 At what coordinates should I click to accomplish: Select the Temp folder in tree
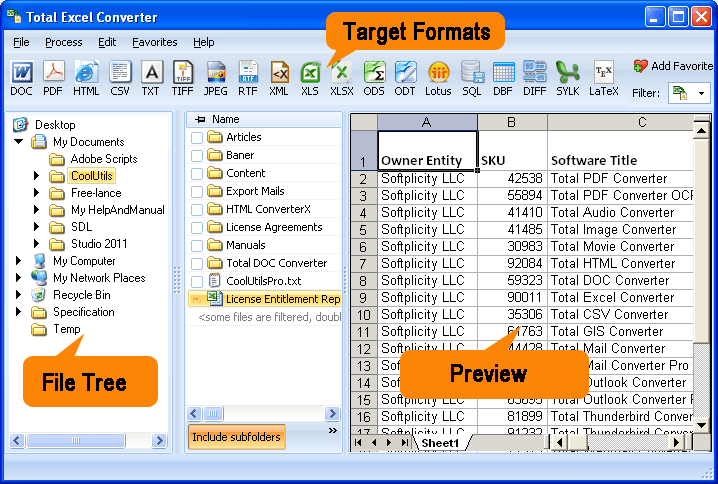tap(66, 329)
